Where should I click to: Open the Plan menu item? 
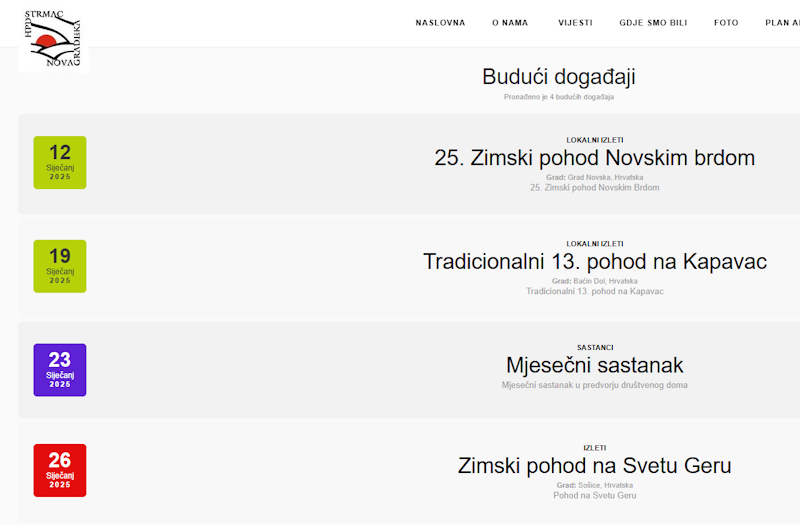781,23
